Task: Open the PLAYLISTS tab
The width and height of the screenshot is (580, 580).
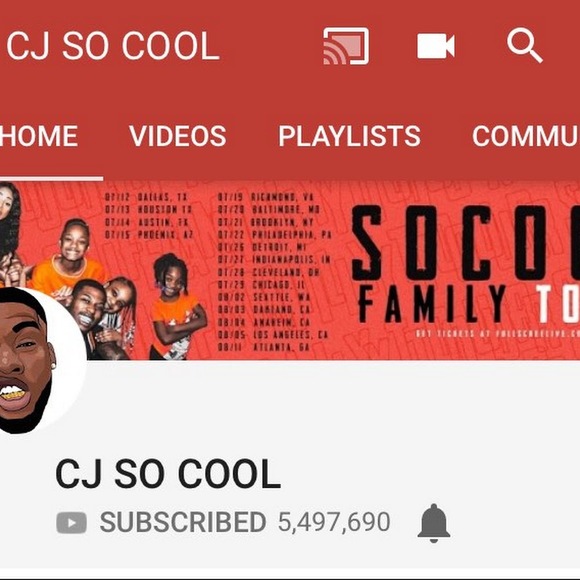Action: pos(349,136)
